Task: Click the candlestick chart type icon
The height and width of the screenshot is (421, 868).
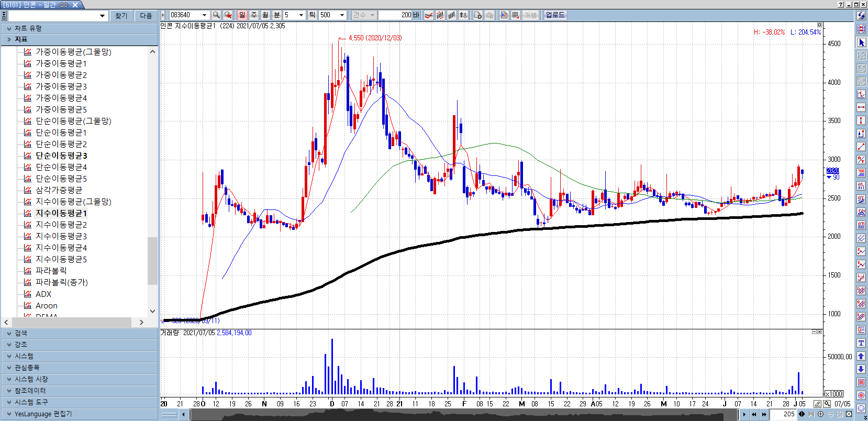Action: (440, 15)
